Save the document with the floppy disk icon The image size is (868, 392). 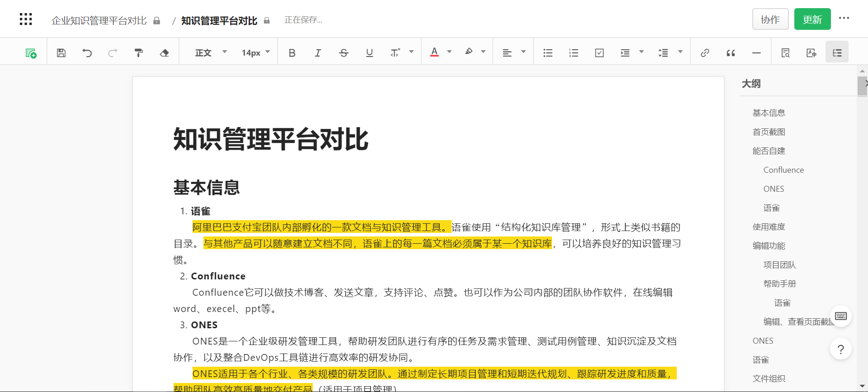coord(61,53)
